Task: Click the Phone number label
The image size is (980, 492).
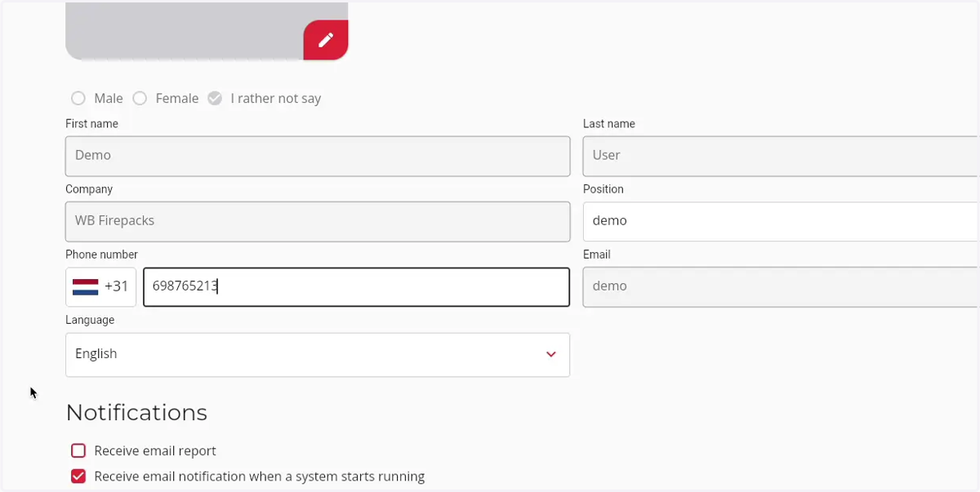Action: pos(101,255)
